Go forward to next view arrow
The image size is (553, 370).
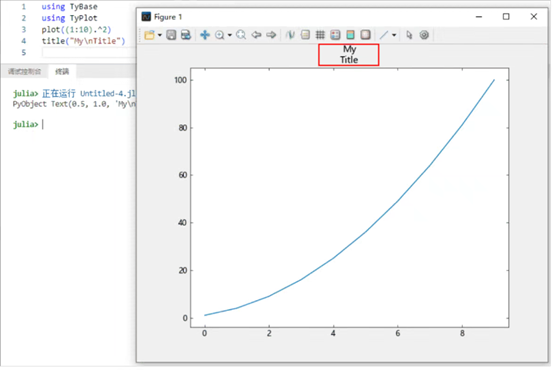[x=271, y=35]
